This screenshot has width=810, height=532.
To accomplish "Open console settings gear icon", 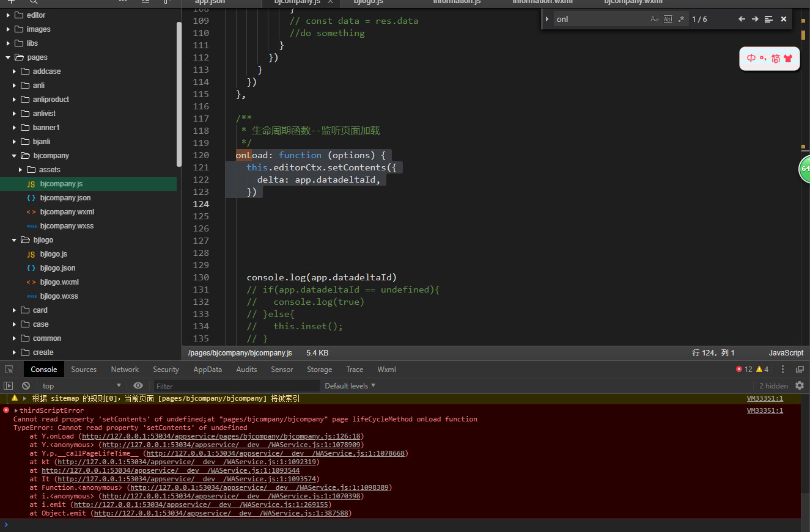I will (x=799, y=385).
